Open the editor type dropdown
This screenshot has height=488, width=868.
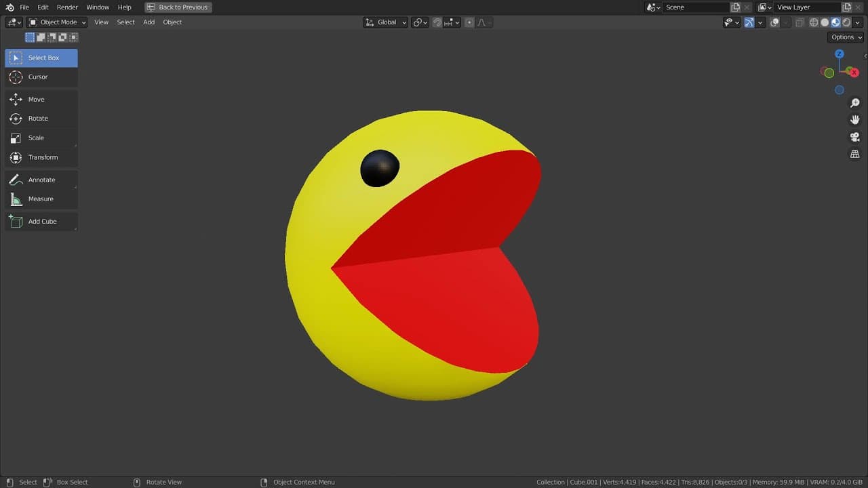pos(14,22)
